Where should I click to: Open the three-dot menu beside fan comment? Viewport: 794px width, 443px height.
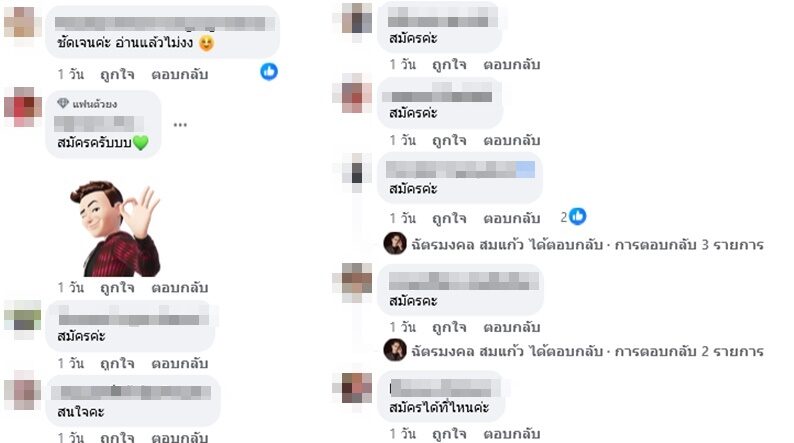click(x=180, y=125)
